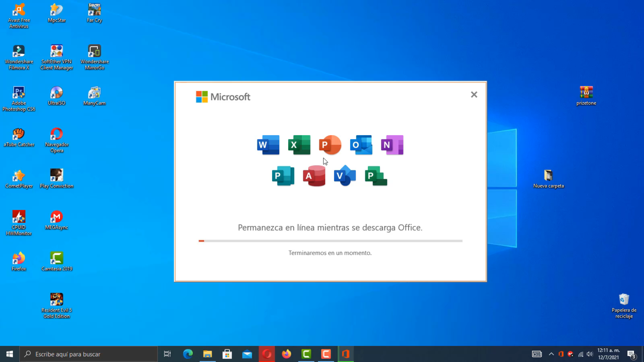644x362 pixels.
Task: Open Opera browser from taskbar
Action: coord(267,354)
